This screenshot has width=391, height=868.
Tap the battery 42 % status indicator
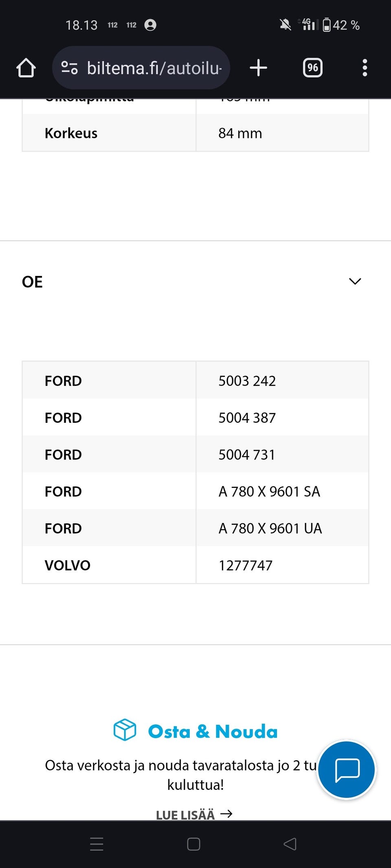(x=341, y=25)
